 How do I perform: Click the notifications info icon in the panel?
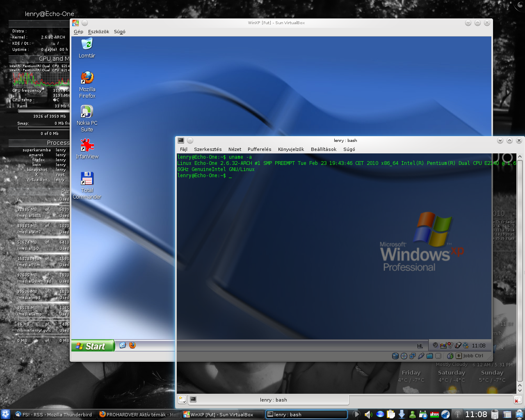coord(457,415)
